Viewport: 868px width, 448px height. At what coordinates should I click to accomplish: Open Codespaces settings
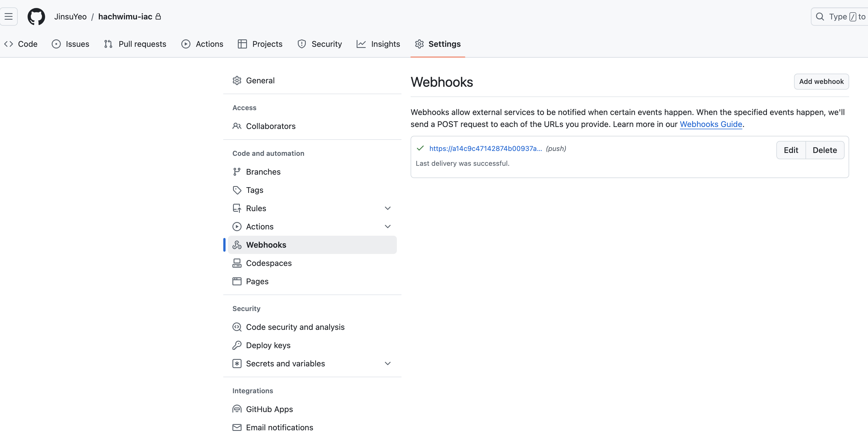tap(312, 263)
